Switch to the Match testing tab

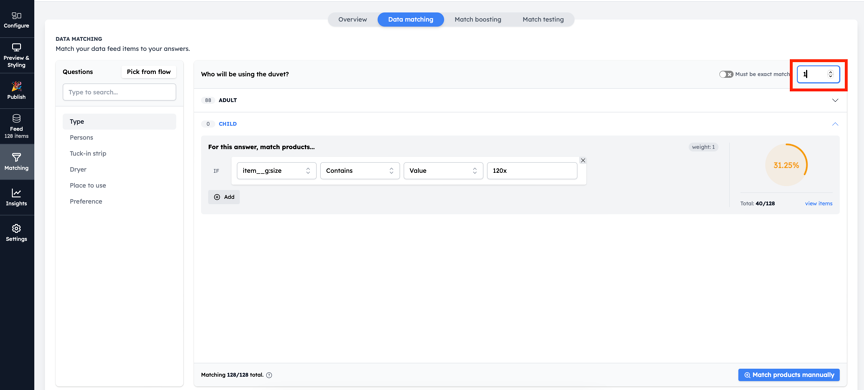[x=543, y=19]
